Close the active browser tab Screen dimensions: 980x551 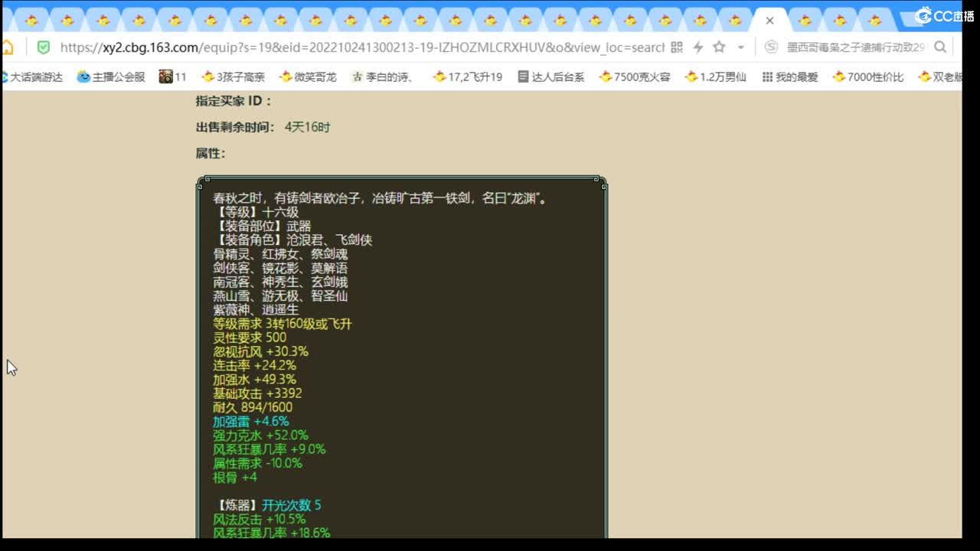pyautogui.click(x=769, y=21)
